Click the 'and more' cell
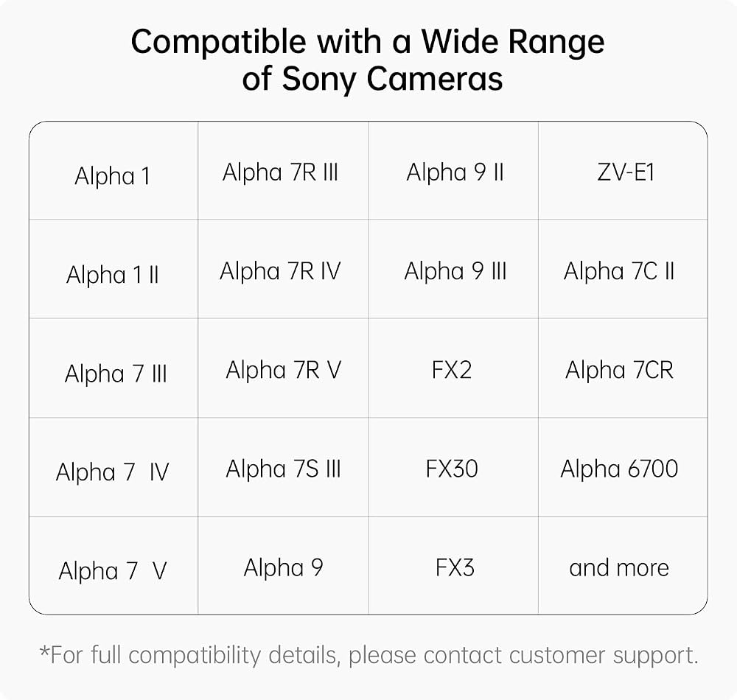This screenshot has width=737, height=700. (623, 566)
